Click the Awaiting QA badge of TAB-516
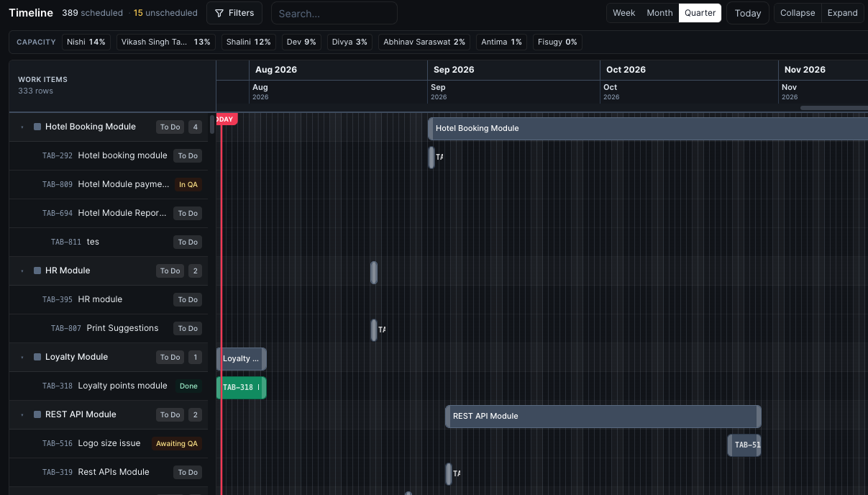The height and width of the screenshot is (495, 868). 177,444
